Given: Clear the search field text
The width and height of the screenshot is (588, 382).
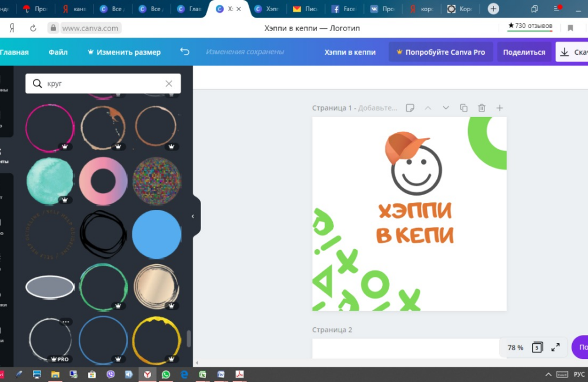Looking at the screenshot, I should click(169, 83).
